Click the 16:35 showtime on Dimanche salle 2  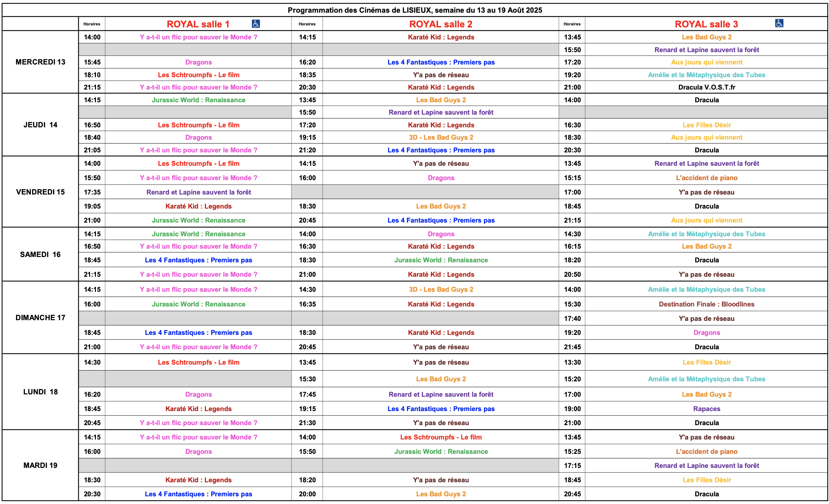tap(307, 304)
